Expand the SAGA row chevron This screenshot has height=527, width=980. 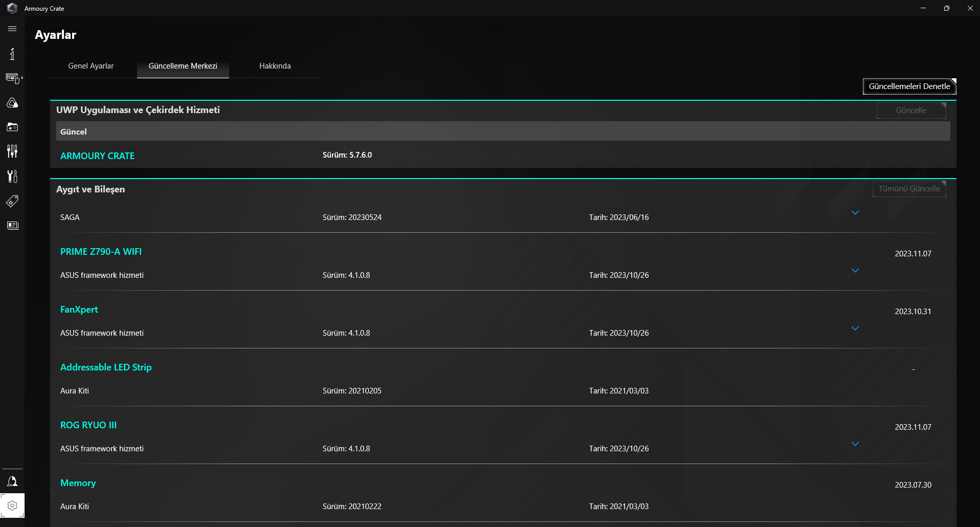coord(855,212)
